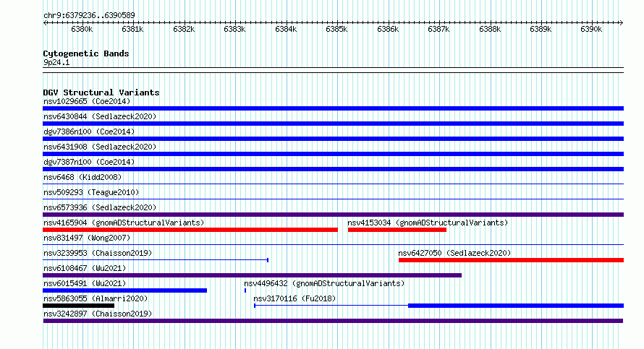Screen dimensions: 644x349
Task: Select the Cytogenetic Bands track title
Action: [86, 53]
